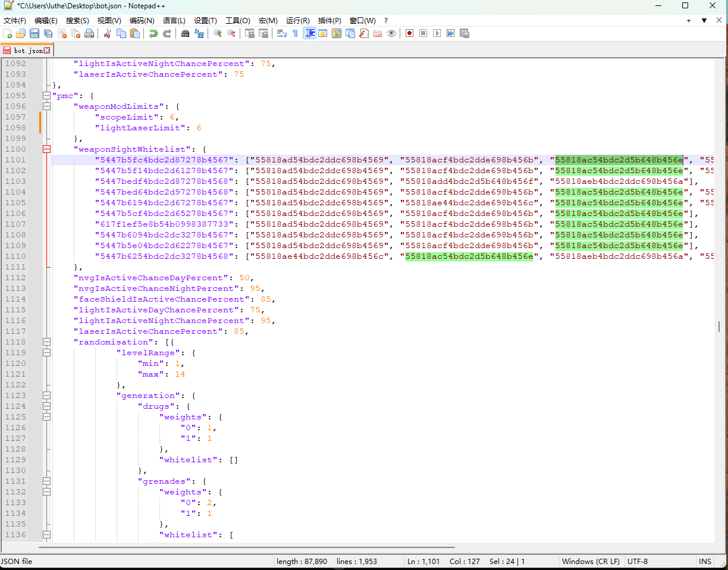
Task: Start macro recording with red circle icon
Action: 409,33
